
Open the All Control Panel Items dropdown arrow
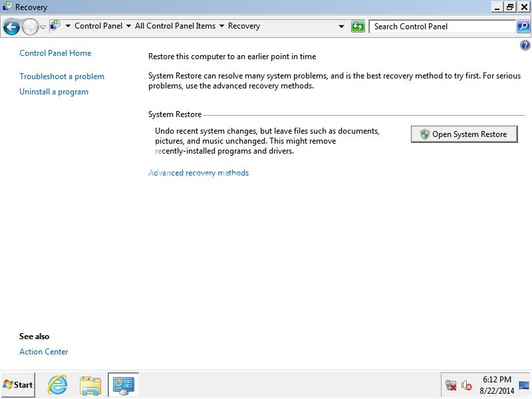(x=221, y=26)
